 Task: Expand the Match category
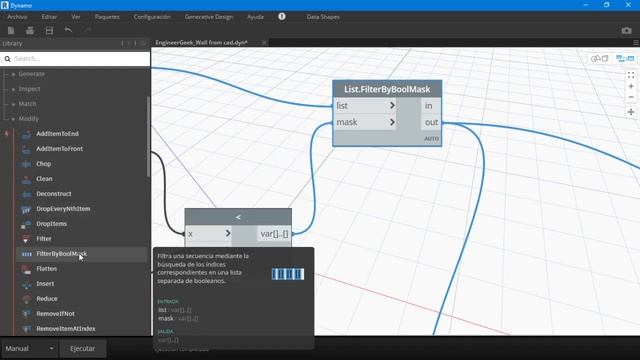click(x=13, y=104)
